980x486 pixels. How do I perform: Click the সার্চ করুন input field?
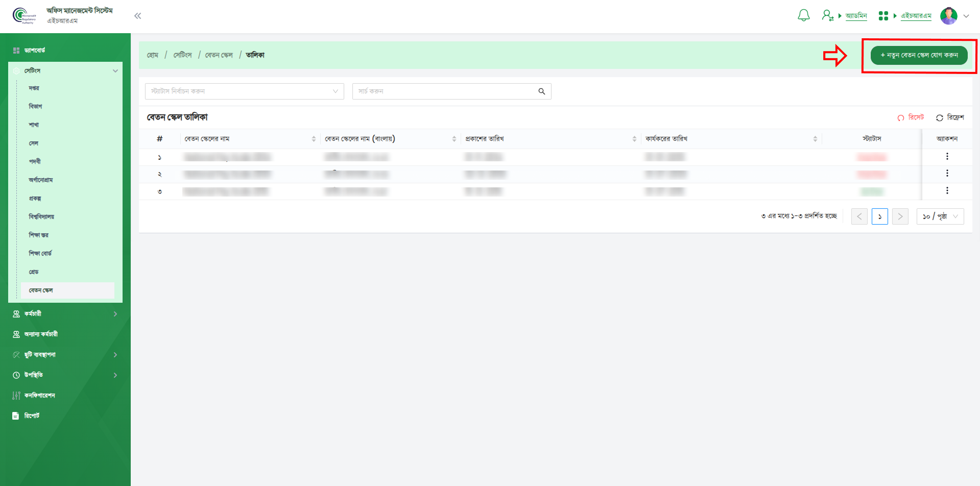(444, 91)
